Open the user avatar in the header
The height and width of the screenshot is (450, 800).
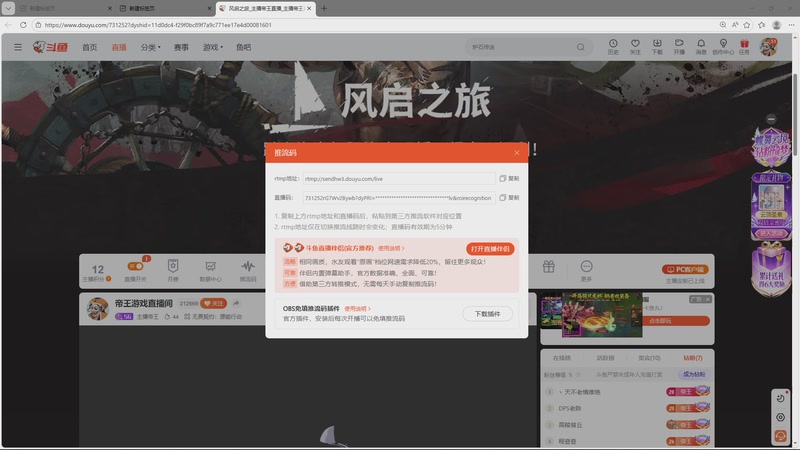[768, 46]
